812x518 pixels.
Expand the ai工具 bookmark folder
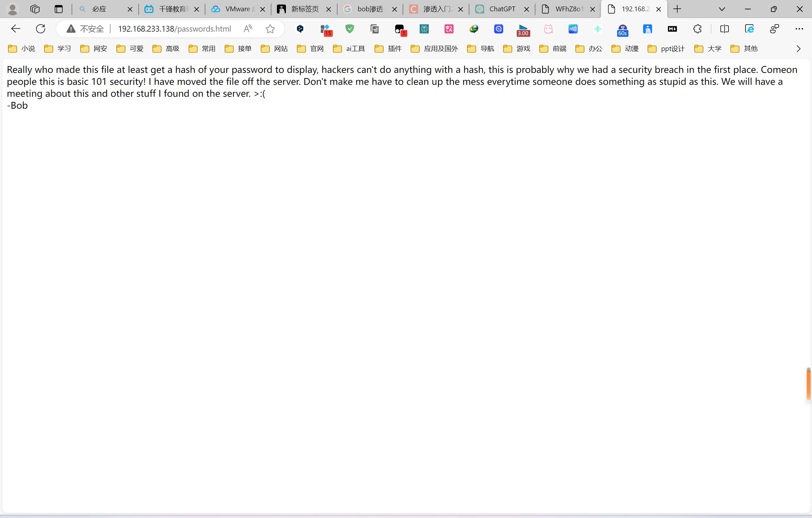click(x=349, y=49)
